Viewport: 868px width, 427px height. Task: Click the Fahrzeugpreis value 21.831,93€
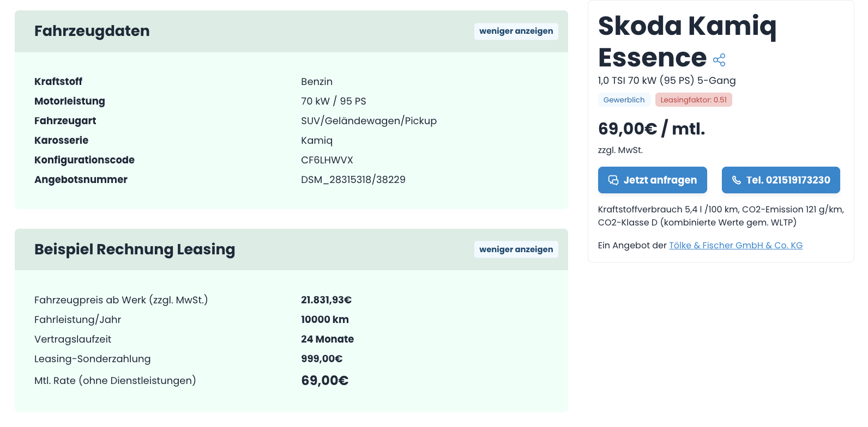[326, 300]
